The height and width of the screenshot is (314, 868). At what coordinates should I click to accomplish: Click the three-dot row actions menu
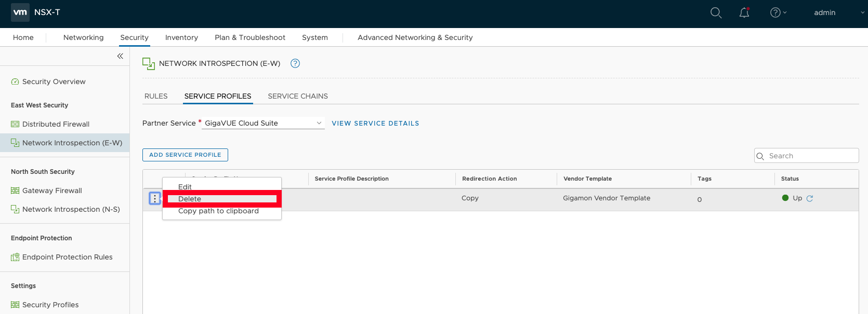pos(155,198)
